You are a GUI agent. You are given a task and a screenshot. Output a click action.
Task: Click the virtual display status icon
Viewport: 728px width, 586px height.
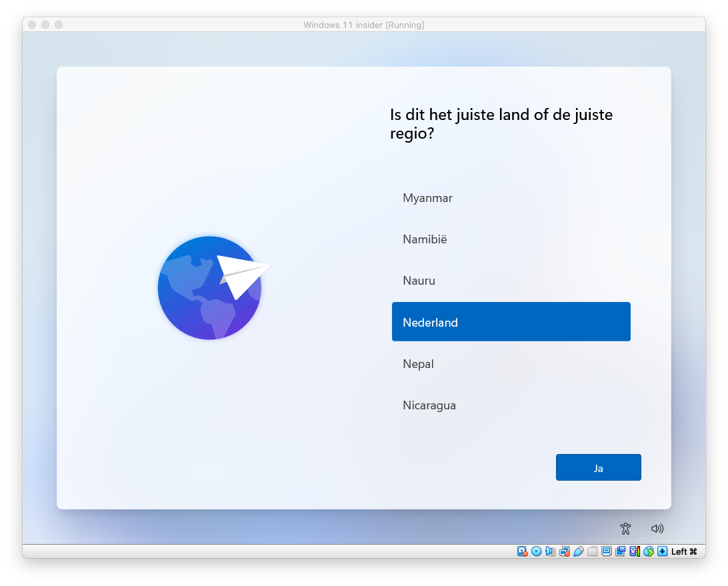pos(606,551)
